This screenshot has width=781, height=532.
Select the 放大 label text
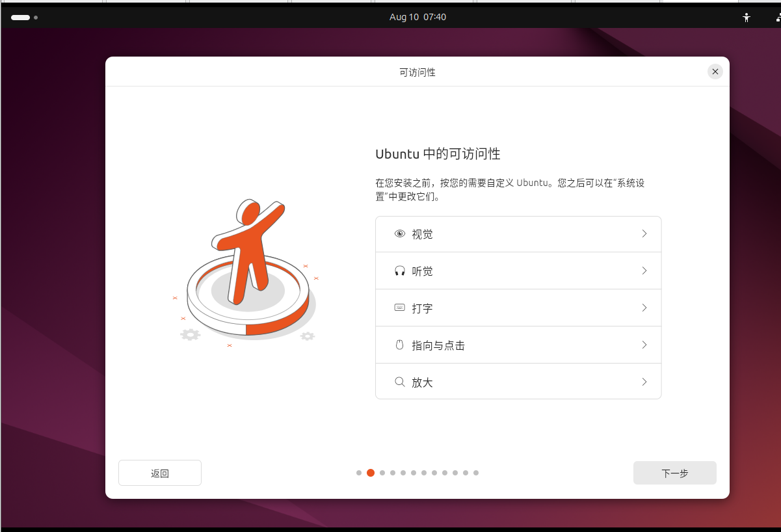point(422,382)
